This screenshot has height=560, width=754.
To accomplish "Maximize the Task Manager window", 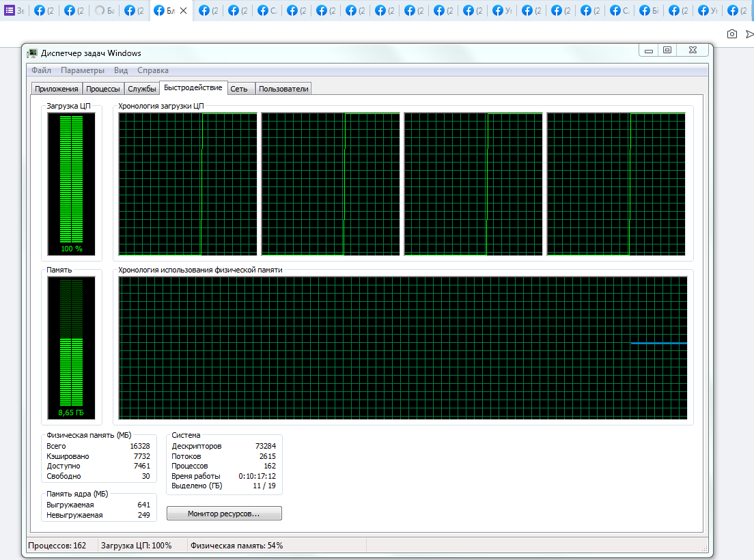I will (x=667, y=50).
